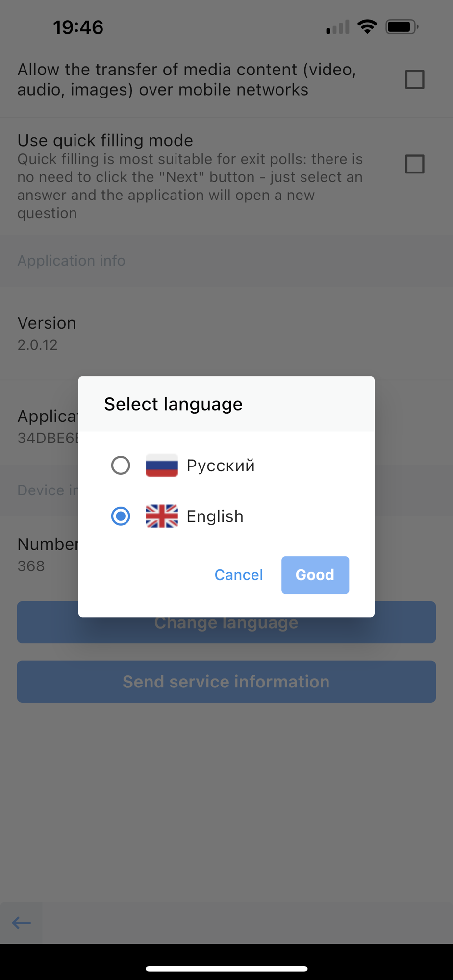Screen dimensions: 453x980
Task: Tap the Select language dialog title
Action: 174,404
